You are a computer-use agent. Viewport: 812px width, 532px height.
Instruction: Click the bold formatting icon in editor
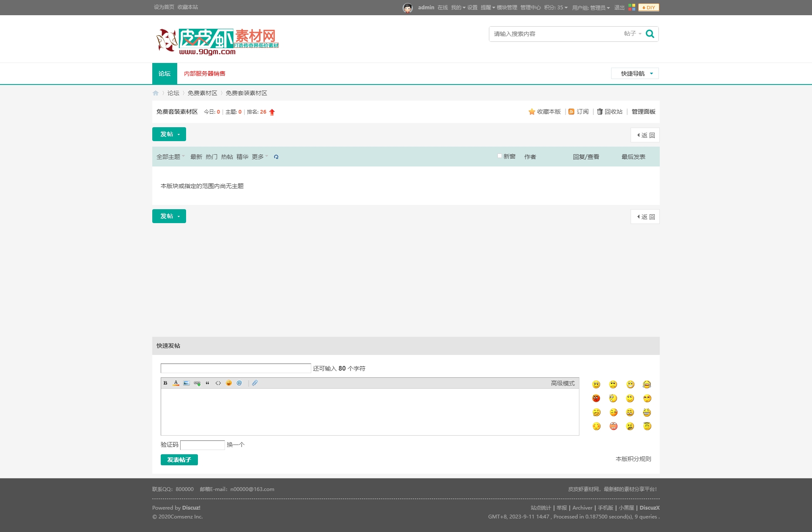[165, 383]
